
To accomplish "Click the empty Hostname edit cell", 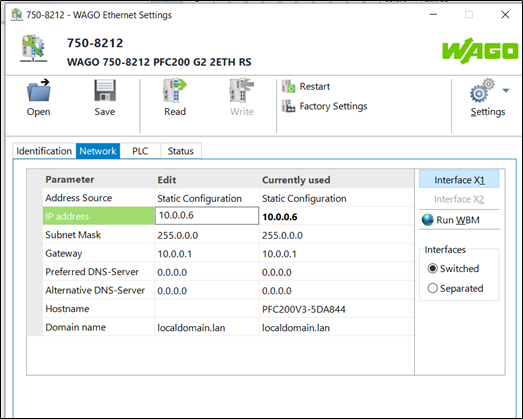I will click(x=207, y=309).
